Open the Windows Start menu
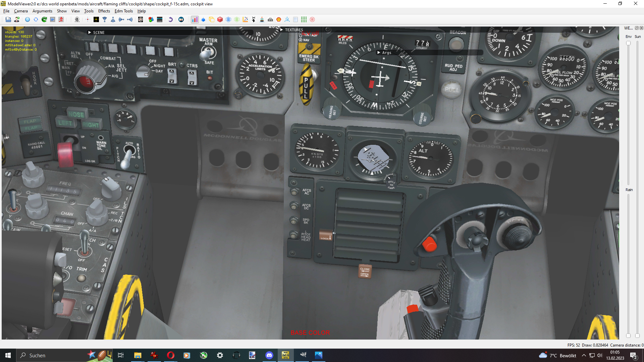644x362 pixels. [8, 355]
